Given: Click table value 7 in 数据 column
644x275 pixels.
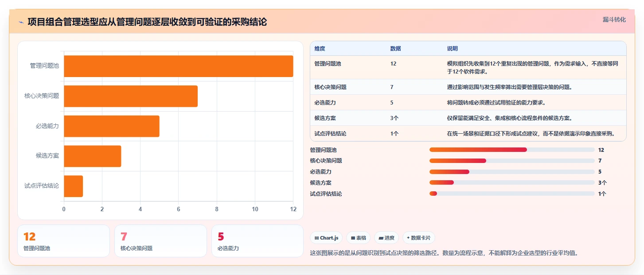Looking at the screenshot, I should click(x=392, y=87).
